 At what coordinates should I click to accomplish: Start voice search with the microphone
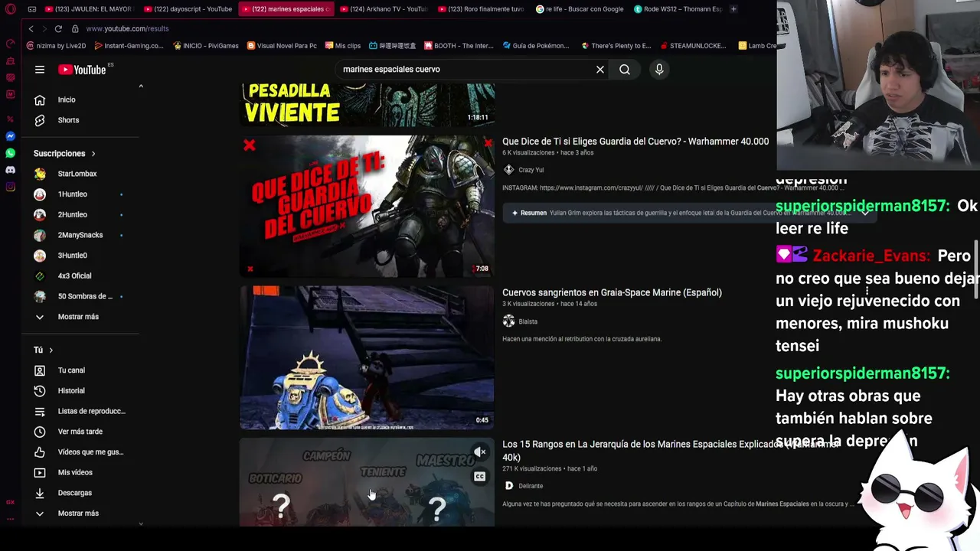coord(659,70)
